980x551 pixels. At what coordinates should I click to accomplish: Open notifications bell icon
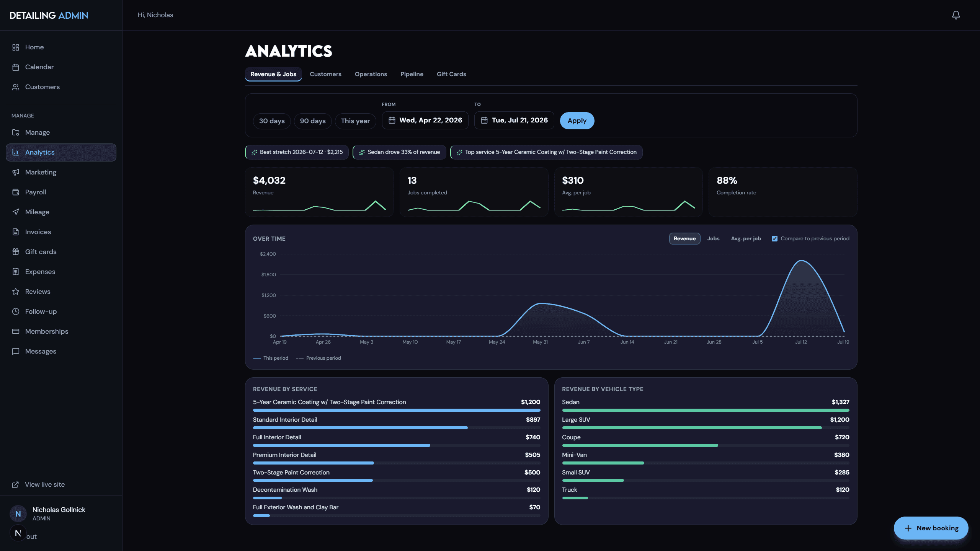click(956, 15)
